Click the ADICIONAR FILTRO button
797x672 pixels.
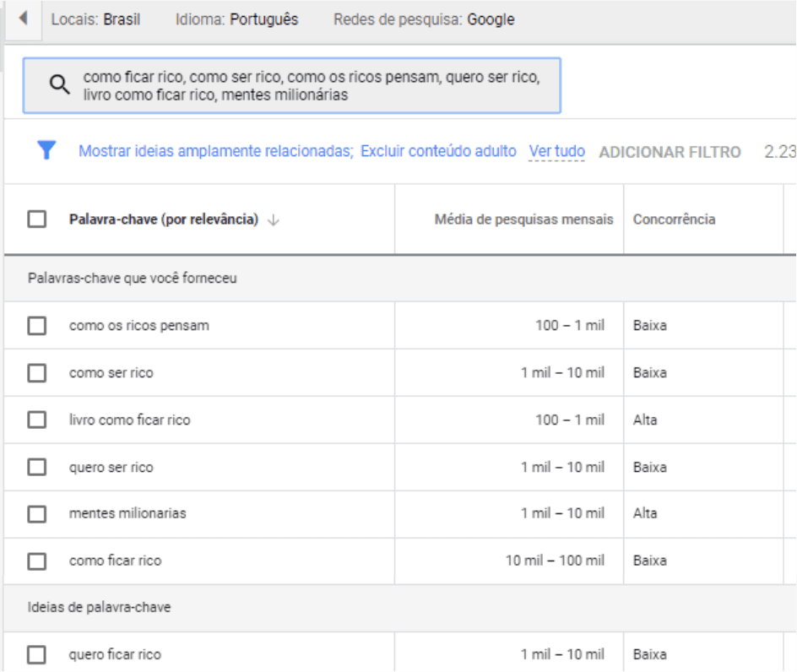click(670, 152)
